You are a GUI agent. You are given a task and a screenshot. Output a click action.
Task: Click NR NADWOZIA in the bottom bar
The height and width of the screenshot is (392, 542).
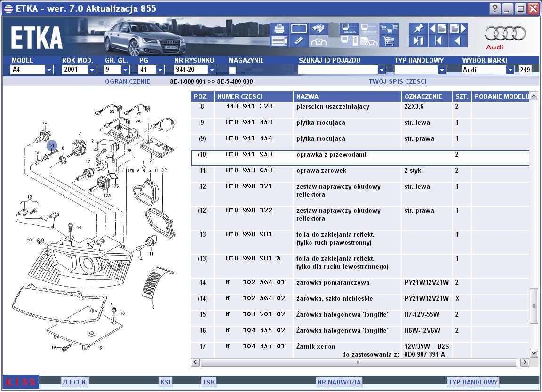pos(339,382)
